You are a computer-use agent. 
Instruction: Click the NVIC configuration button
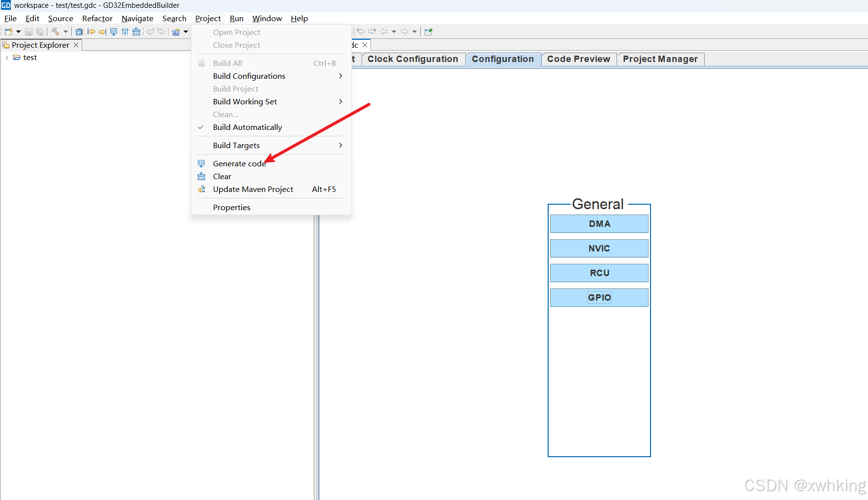(x=599, y=249)
